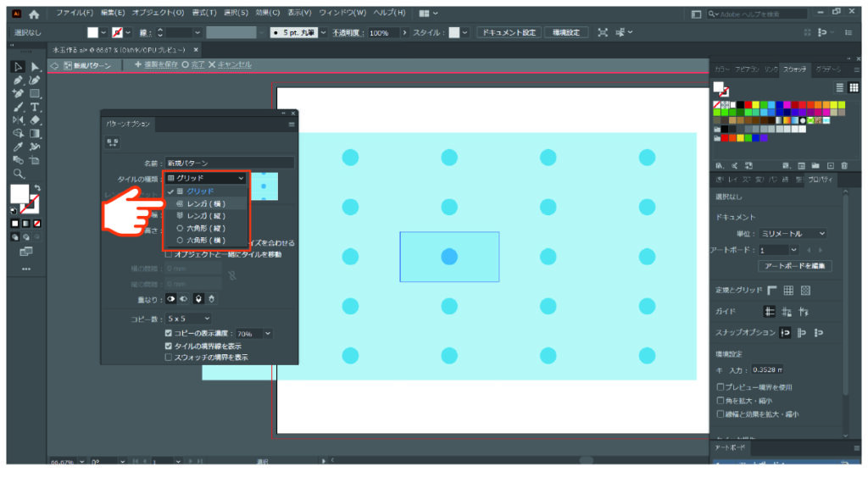Select the Direct Selection tool
868x494 pixels.
(x=35, y=67)
